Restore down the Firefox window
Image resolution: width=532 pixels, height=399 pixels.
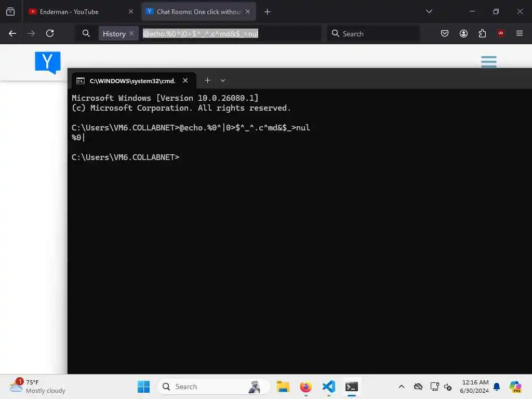click(496, 11)
